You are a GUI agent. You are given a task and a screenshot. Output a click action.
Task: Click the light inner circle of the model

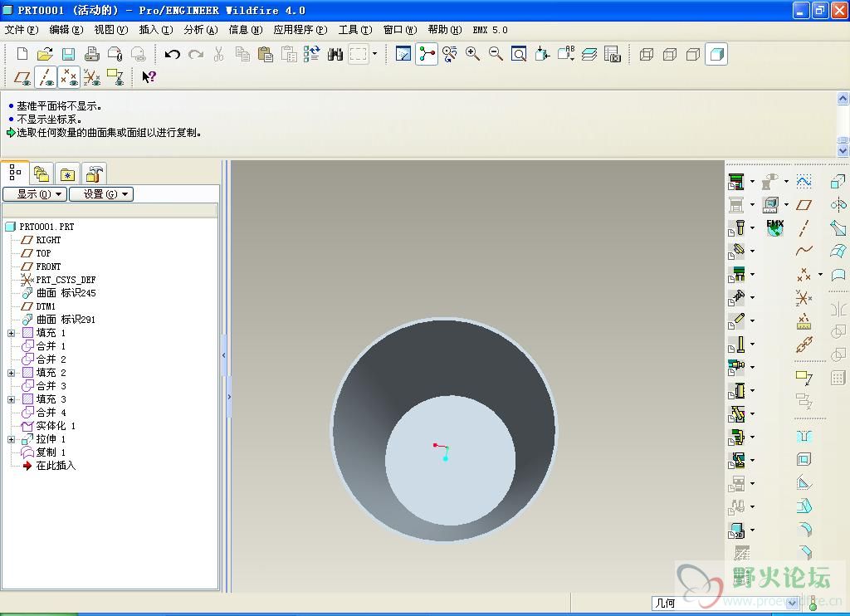[x=450, y=461]
